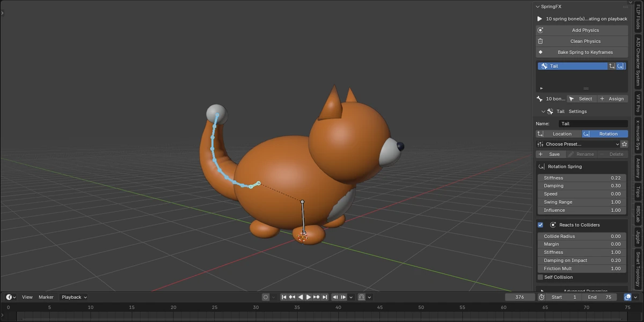Image resolution: width=644 pixels, height=322 pixels.
Task: Click the Influence slider
Action: point(582,210)
